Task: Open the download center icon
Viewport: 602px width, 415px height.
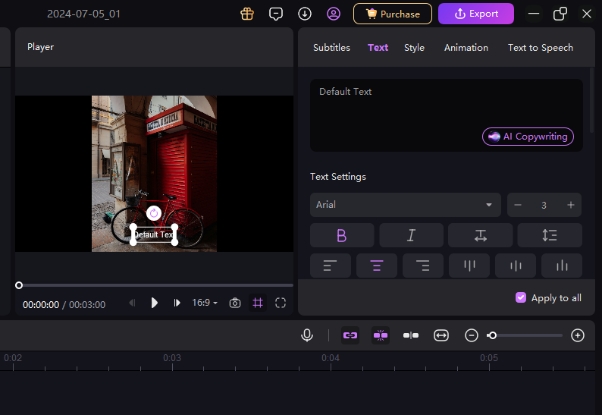Action: pos(304,14)
